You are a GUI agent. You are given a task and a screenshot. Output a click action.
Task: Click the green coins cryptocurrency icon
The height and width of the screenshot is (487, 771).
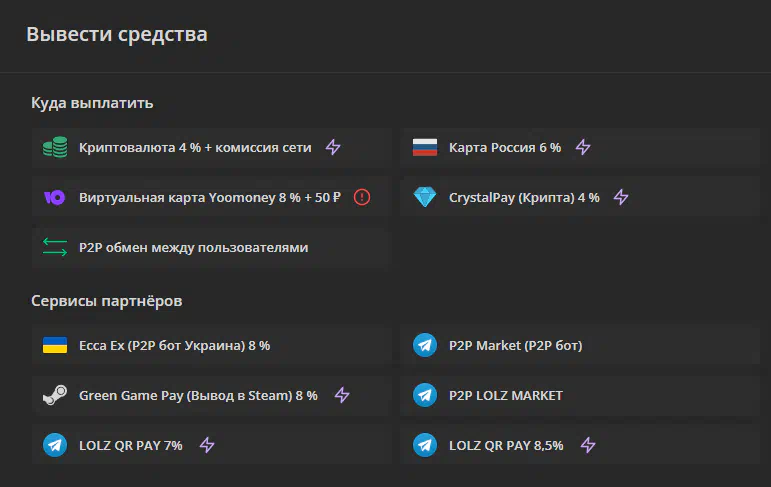click(55, 147)
